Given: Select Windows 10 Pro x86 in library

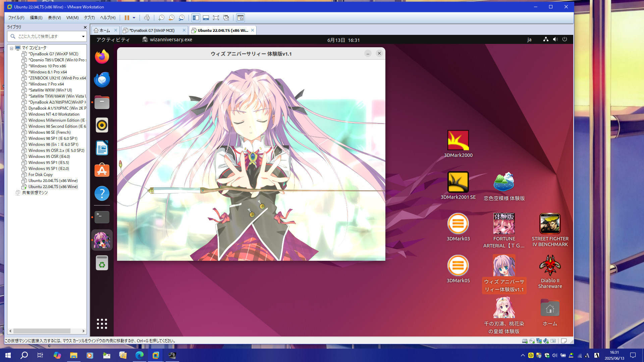Looking at the screenshot, I should 47,66.
